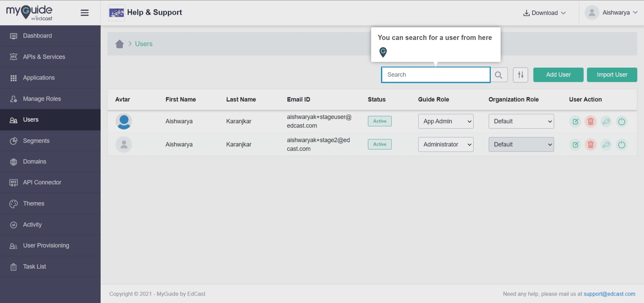Click the Organization Role column header
The width and height of the screenshot is (644, 303).
[x=514, y=100]
